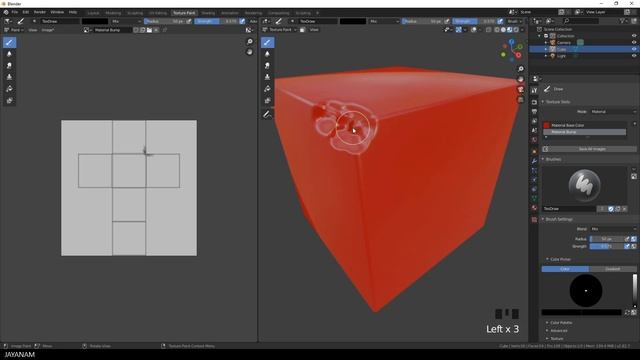Image resolution: width=640 pixels, height=360 pixels.
Task: Select the Mask tool in image editor toolbar
Action: point(9,100)
